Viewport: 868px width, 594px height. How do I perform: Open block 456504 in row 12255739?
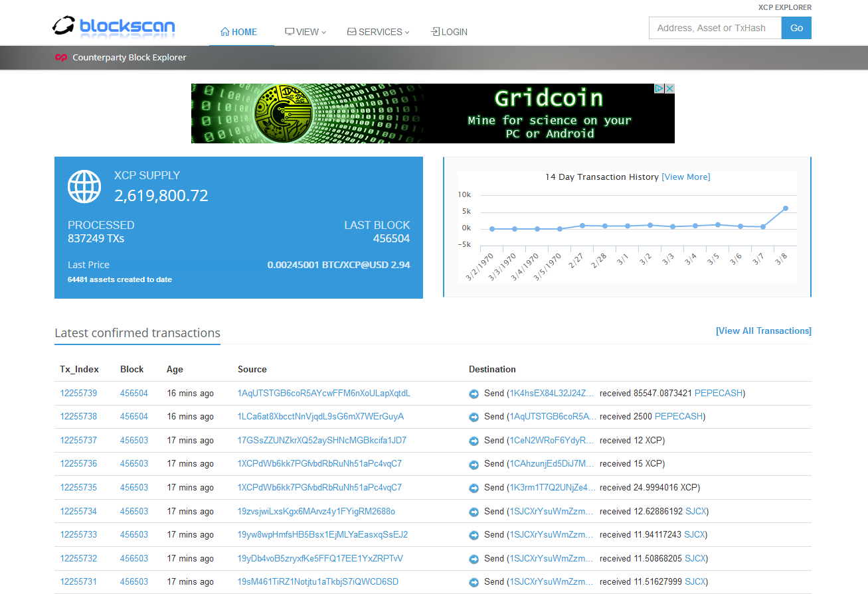tap(134, 393)
